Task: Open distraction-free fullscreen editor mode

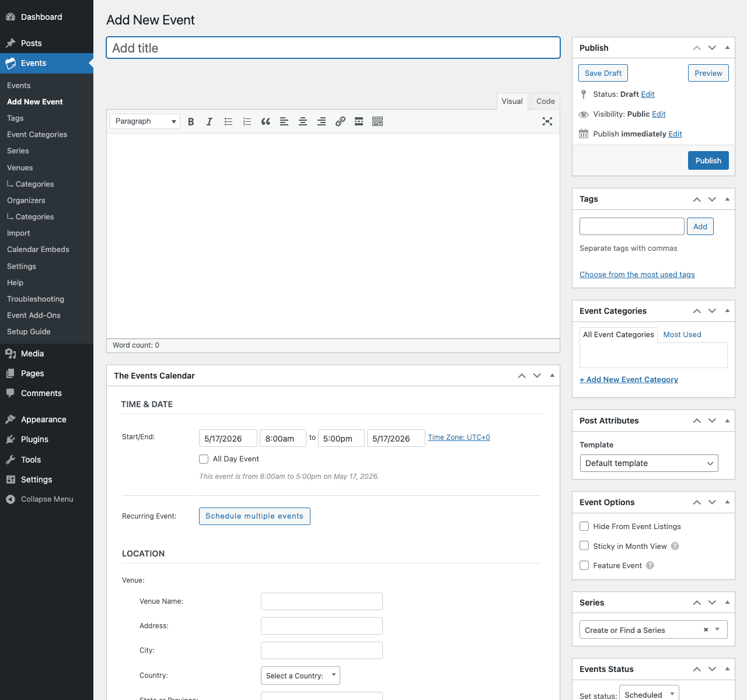Action: [547, 121]
